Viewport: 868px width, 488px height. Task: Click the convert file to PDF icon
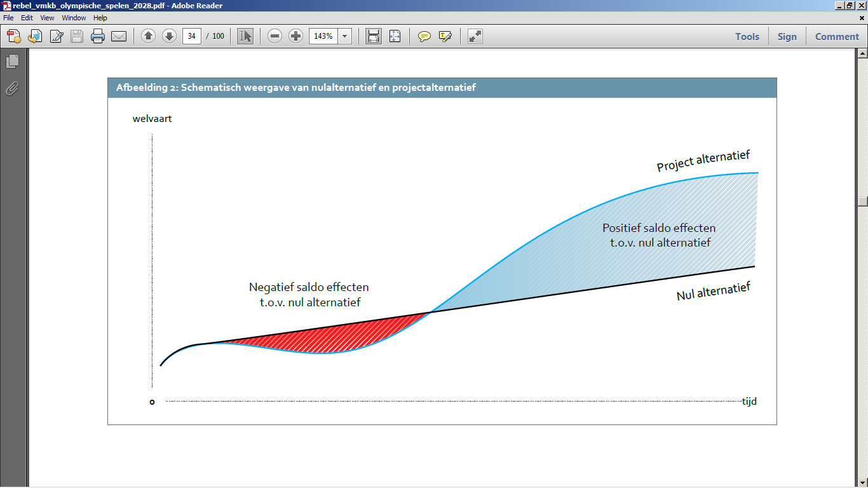pyautogui.click(x=35, y=36)
